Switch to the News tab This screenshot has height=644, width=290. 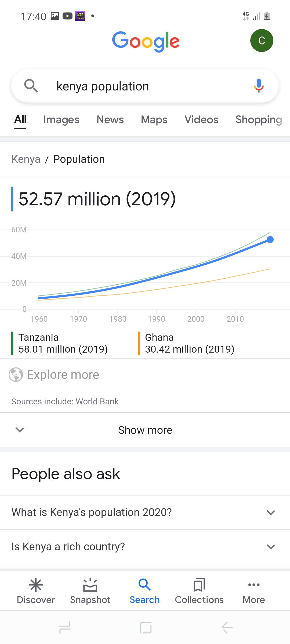tap(110, 120)
